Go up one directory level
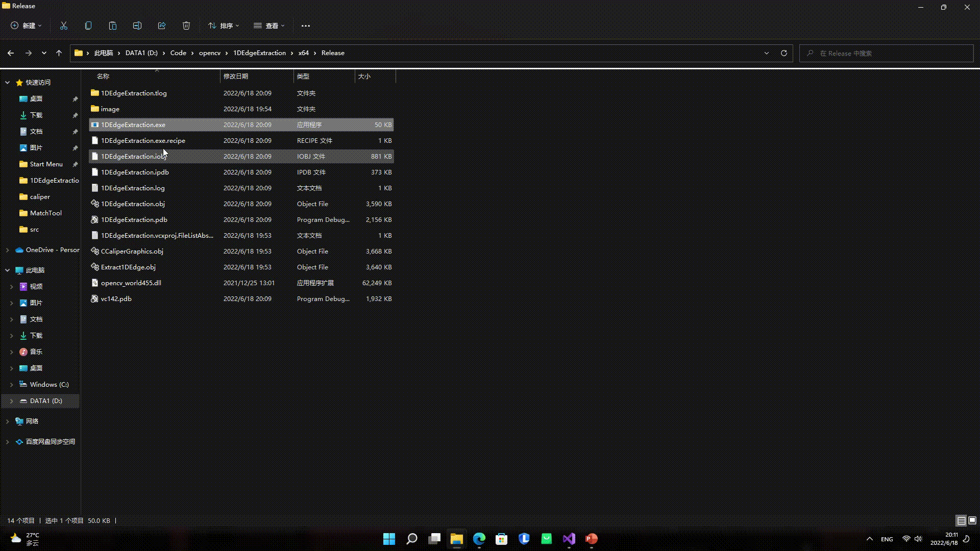The height and width of the screenshot is (551, 980). click(59, 53)
